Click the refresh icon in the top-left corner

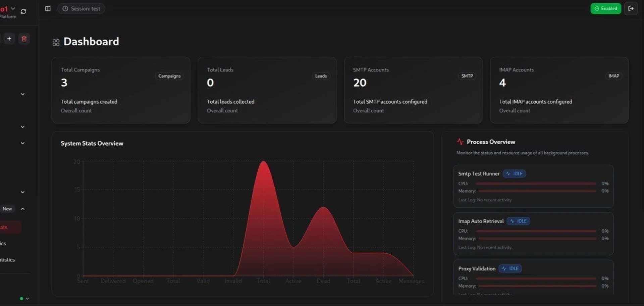coord(23,11)
